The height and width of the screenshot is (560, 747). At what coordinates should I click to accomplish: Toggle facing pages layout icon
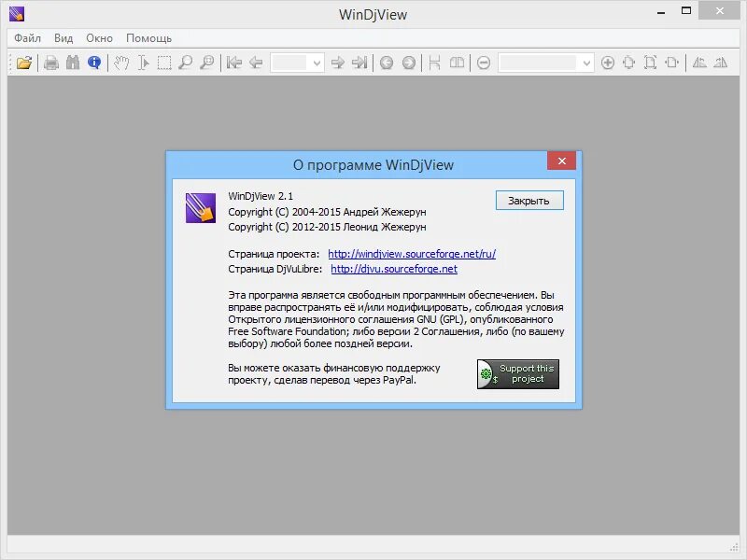tap(457, 63)
